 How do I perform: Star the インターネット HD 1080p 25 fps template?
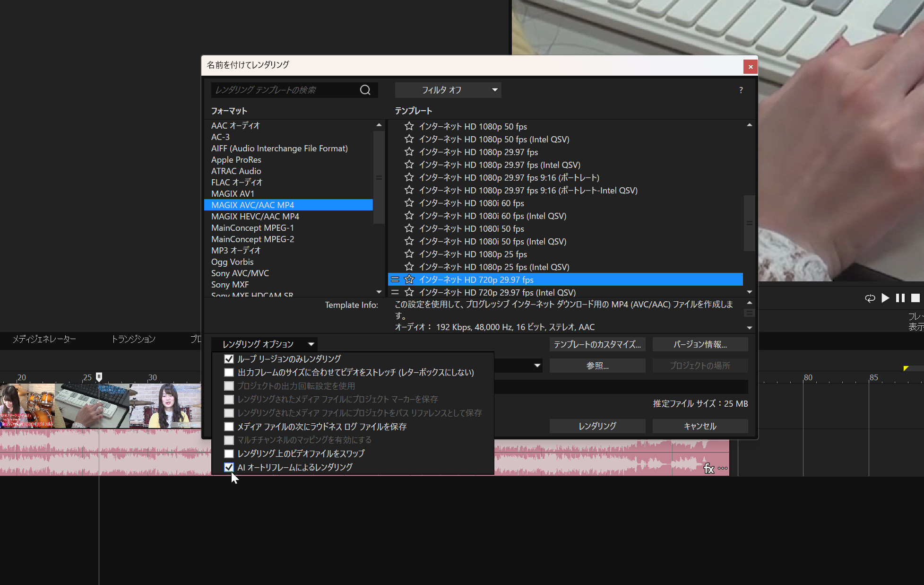tap(409, 254)
